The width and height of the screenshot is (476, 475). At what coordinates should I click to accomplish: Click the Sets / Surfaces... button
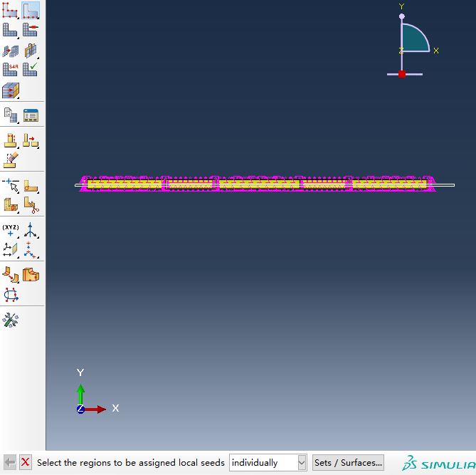348,463
